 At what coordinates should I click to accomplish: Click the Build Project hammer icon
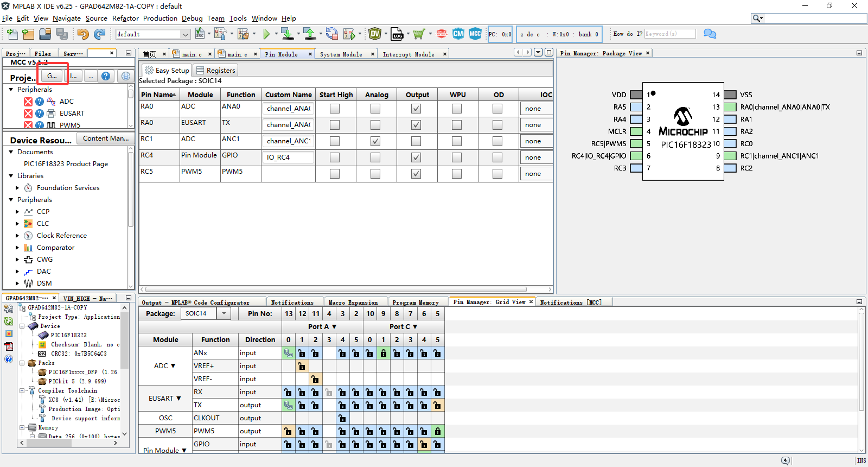pyautogui.click(x=220, y=34)
